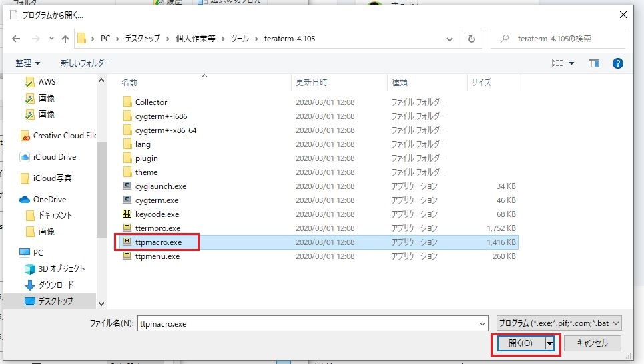Screen dimensions: 644x364
Task: Change the view layout icon
Action: [557, 63]
